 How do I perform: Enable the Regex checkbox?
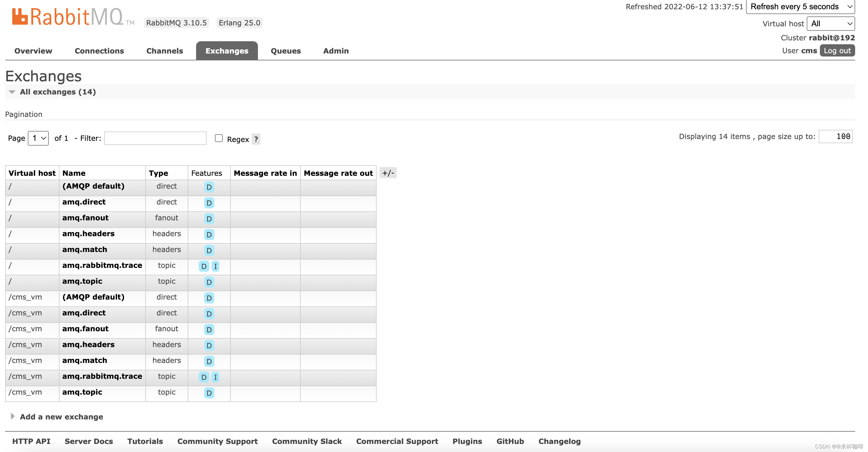click(x=219, y=138)
